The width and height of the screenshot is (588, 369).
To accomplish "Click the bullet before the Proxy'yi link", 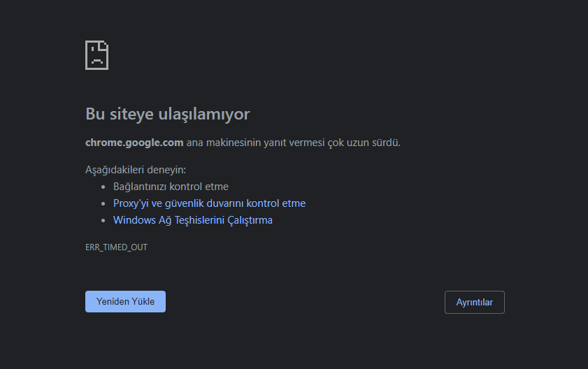I will click(x=103, y=203).
